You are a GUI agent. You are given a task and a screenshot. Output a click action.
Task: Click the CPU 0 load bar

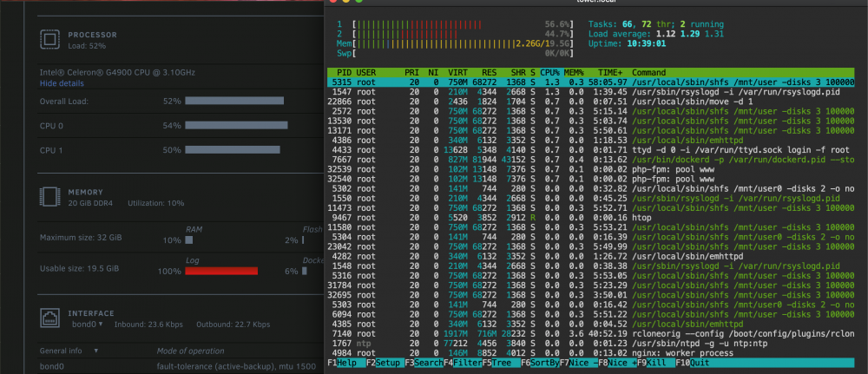point(236,126)
